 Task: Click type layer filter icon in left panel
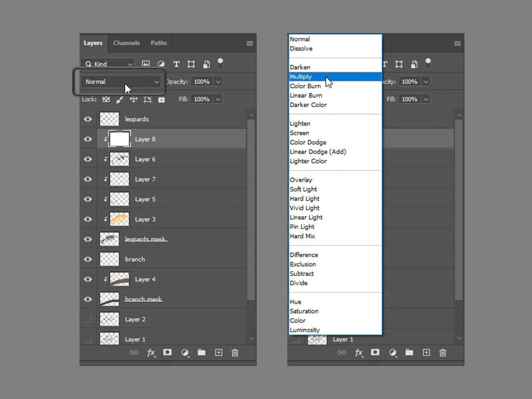point(176,64)
